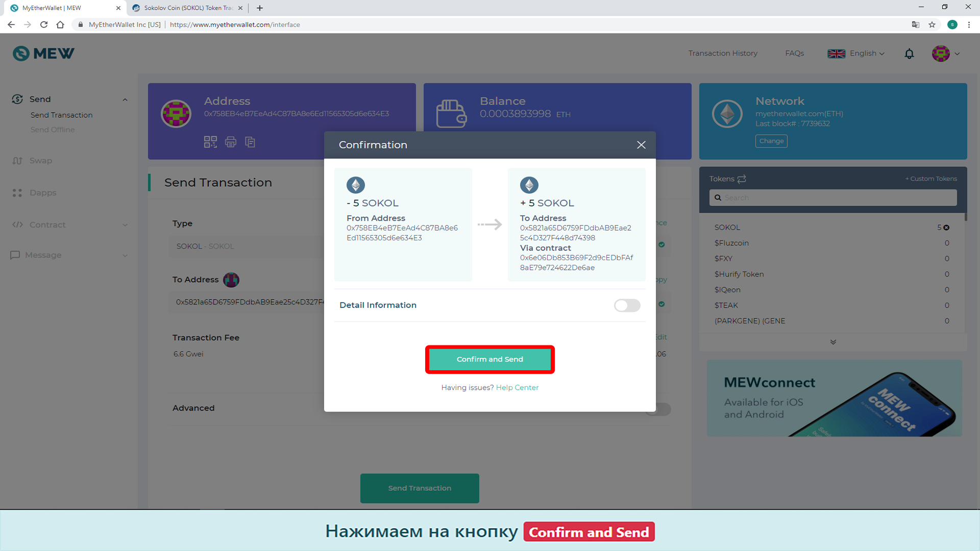Open Transaction History
Image resolution: width=980 pixels, height=551 pixels.
(x=723, y=54)
